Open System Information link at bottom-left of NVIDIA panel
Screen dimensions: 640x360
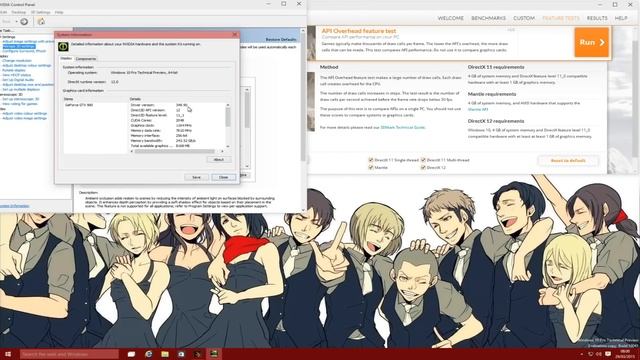15,206
